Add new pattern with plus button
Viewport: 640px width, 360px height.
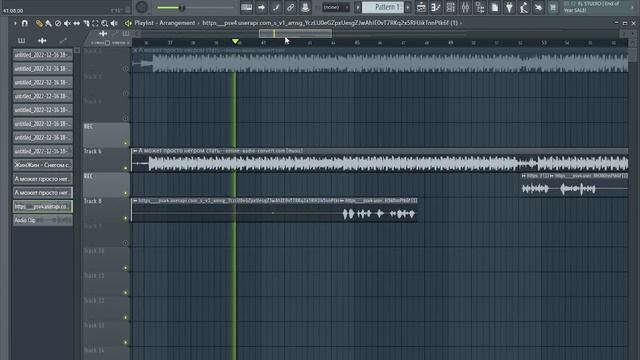(407, 7)
